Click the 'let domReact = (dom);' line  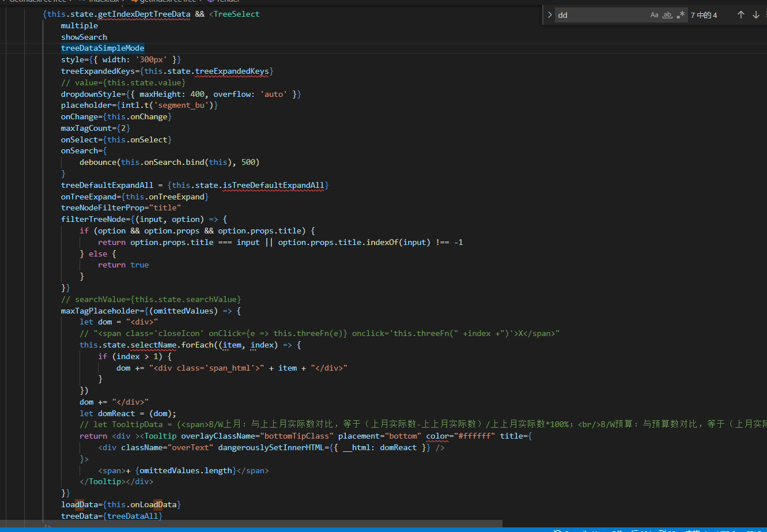tap(128, 413)
